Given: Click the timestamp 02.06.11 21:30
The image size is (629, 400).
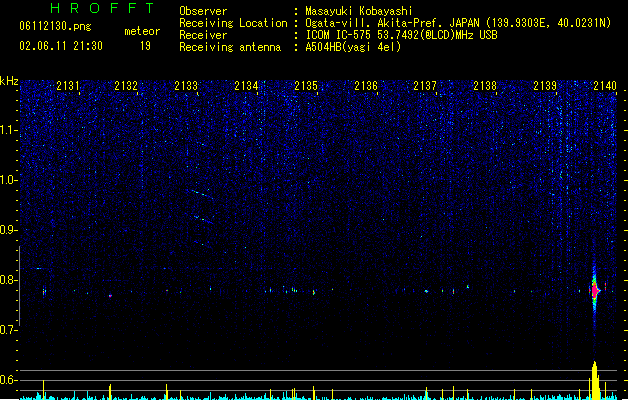Looking at the screenshot, I should click(x=61, y=46).
